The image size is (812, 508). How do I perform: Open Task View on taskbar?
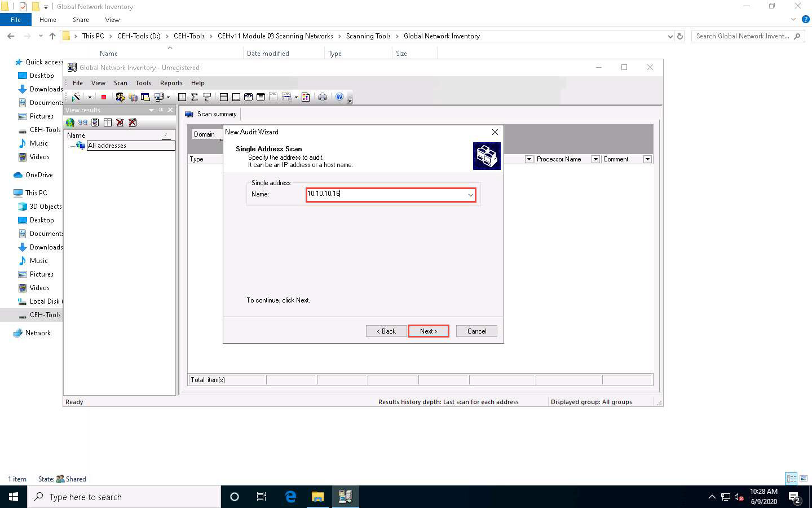pos(262,497)
